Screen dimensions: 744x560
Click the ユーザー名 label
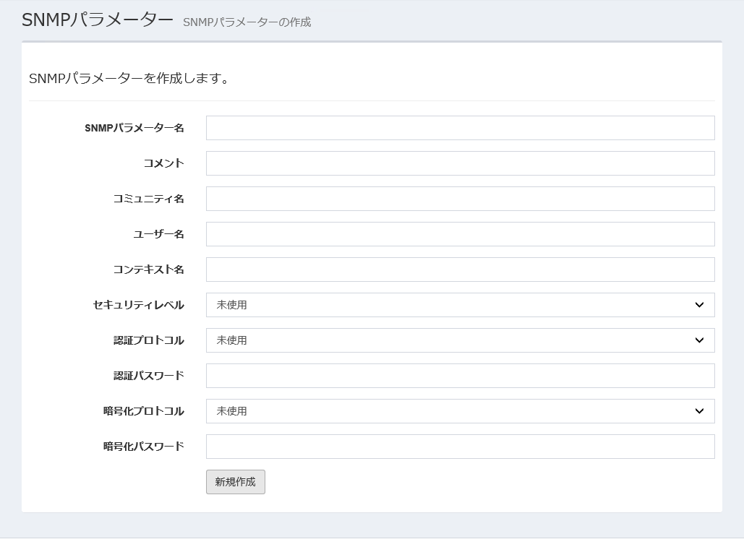pos(158,234)
